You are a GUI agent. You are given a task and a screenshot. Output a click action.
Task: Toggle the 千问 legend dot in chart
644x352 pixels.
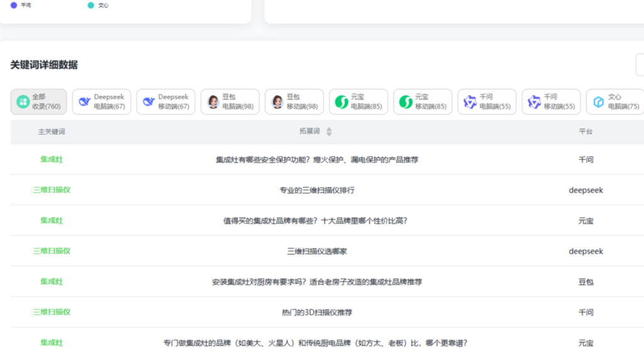14,5
